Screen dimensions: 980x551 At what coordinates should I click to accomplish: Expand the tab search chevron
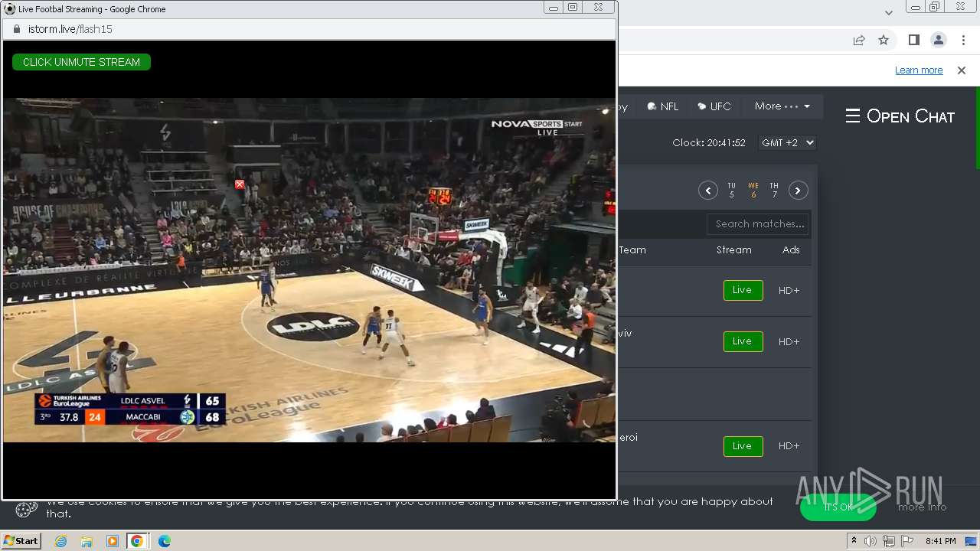point(888,12)
